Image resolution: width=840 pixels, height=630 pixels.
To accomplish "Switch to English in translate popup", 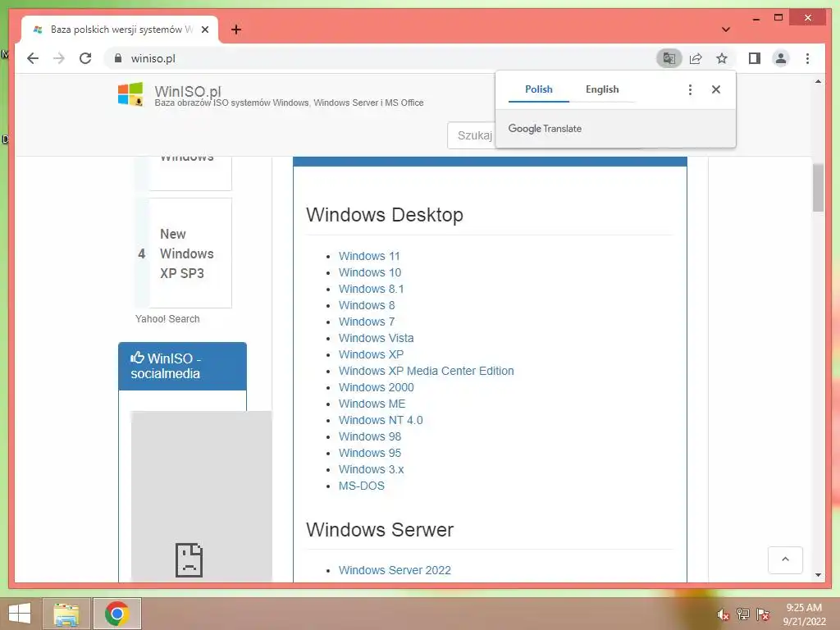I will pyautogui.click(x=602, y=89).
